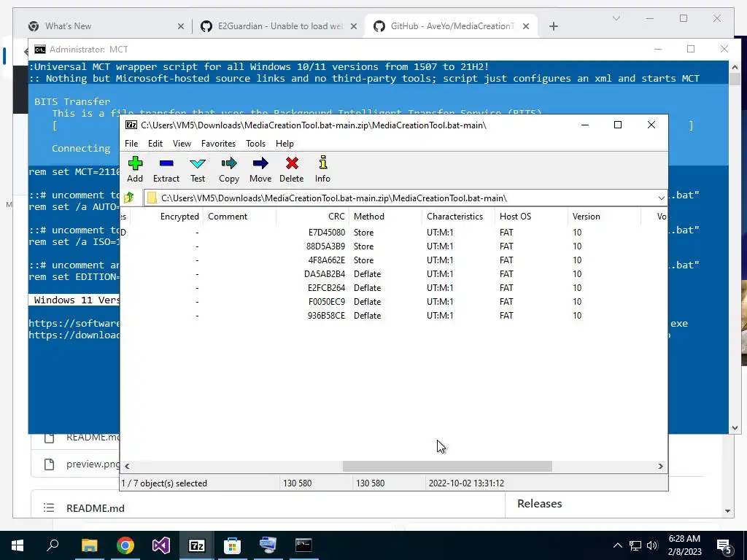Sort by the CRC column header
Viewport: 747px width, 560px height.
pos(312,216)
